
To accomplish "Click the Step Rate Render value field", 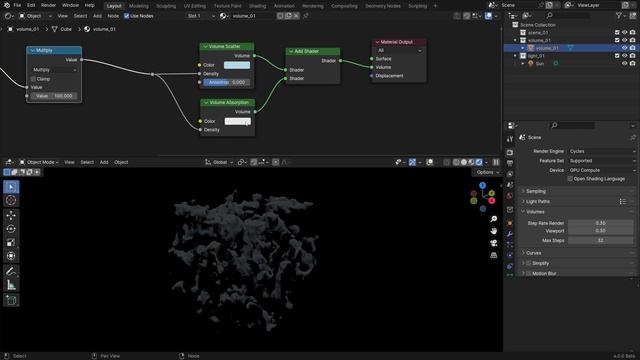I will 600,223.
